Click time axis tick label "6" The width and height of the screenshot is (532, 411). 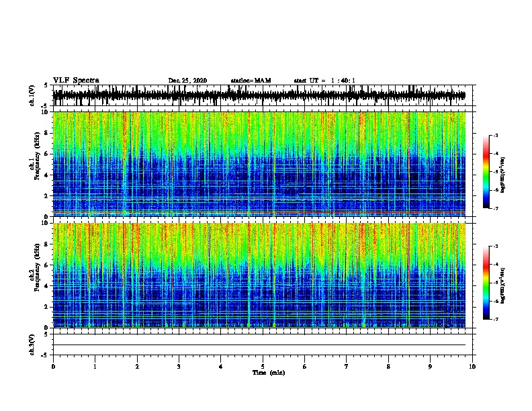click(305, 367)
